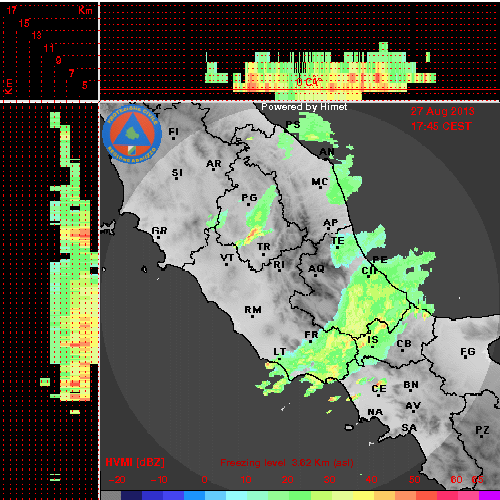The width and height of the screenshot is (500, 500).
Task: Click the CB city label
Action: coord(404,344)
